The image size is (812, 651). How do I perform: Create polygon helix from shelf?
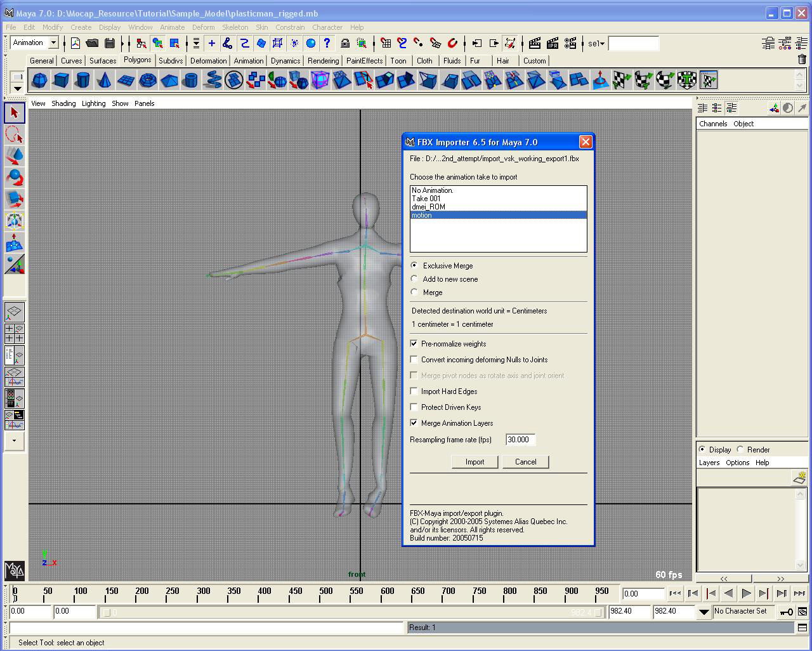tap(212, 81)
